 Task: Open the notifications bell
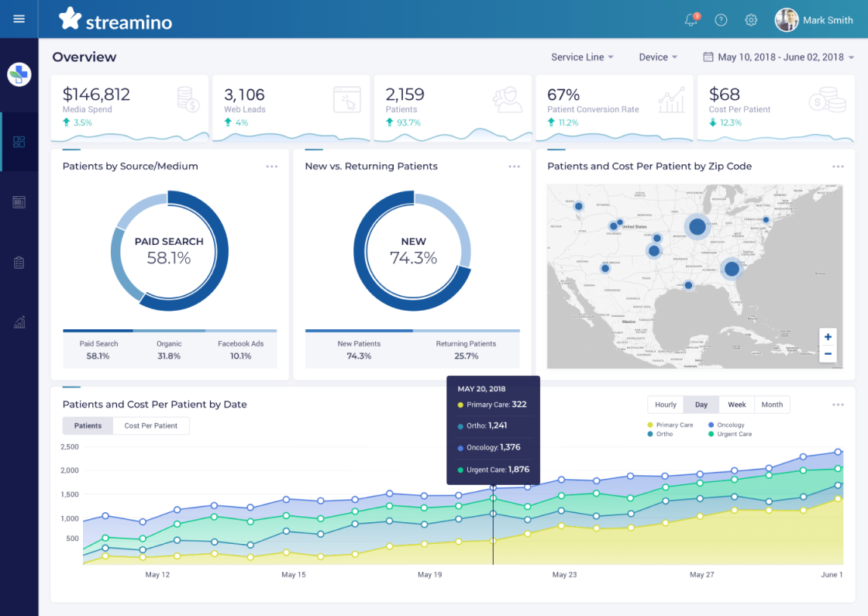[691, 20]
